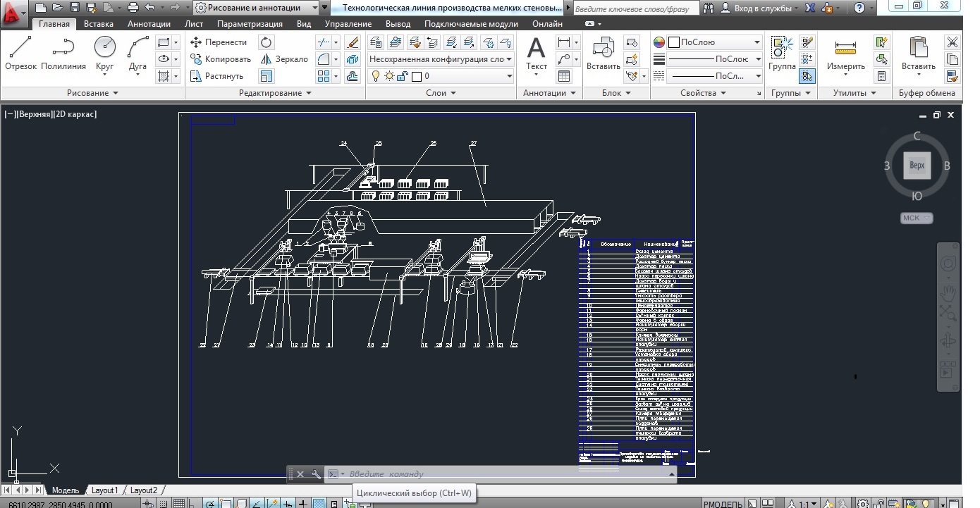Viewport: 980px width, 508px height.
Task: Click the Зеркало (mirror) tool
Action: click(x=284, y=59)
